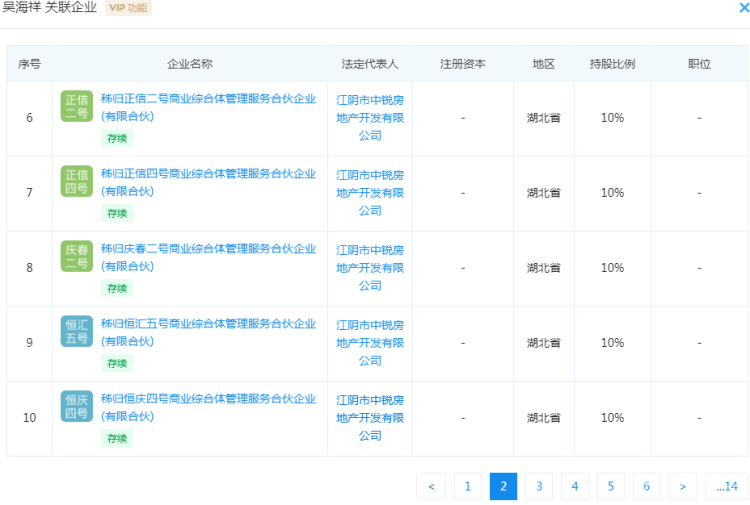750x505 pixels.
Task: Open company 秭归正信二号商业综合体管理服务合伙企业
Action: coord(208,107)
